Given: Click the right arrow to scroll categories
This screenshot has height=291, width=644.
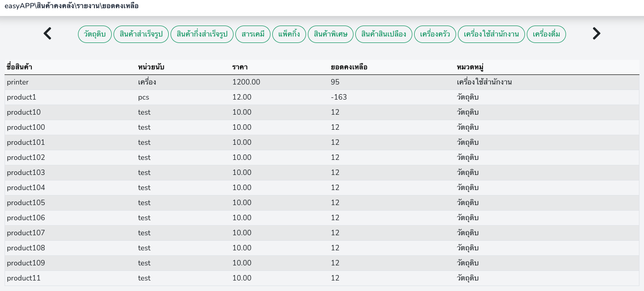Looking at the screenshot, I should click(x=596, y=34).
